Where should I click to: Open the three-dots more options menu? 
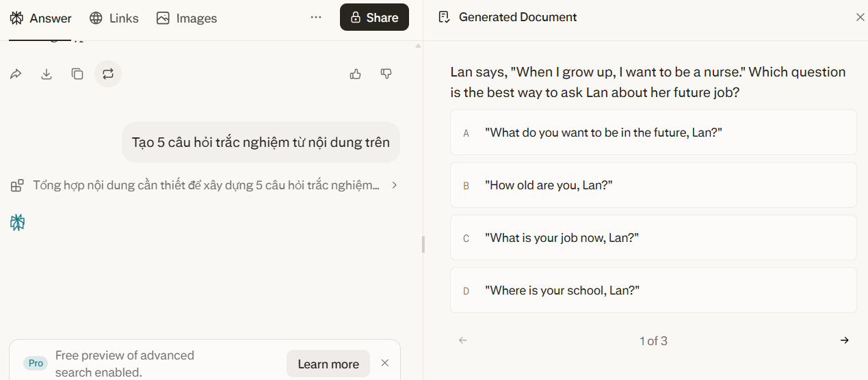(x=316, y=18)
